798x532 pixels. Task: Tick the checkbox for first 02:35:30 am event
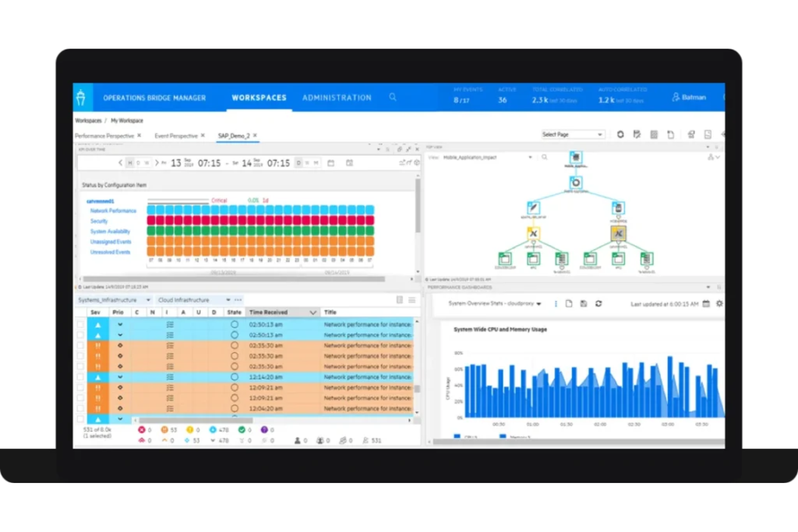[80, 346]
